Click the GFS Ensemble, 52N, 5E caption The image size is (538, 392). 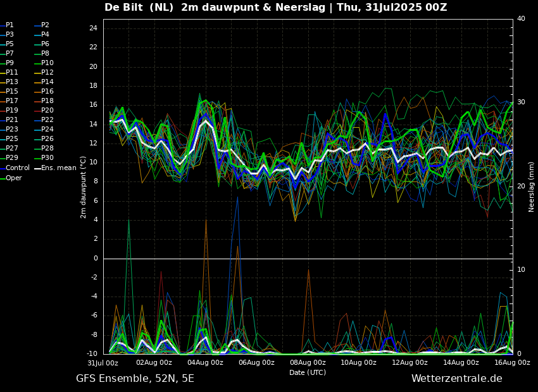click(x=135, y=379)
